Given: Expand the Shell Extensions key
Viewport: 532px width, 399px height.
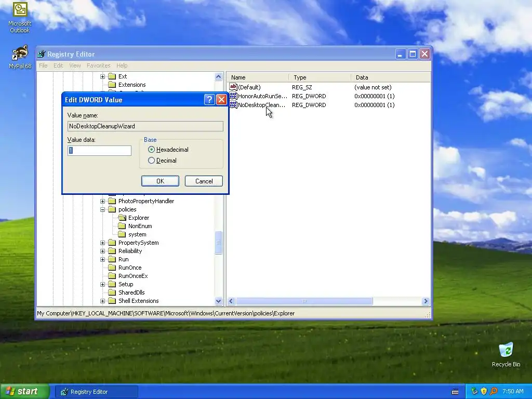Looking at the screenshot, I should click(102, 301).
